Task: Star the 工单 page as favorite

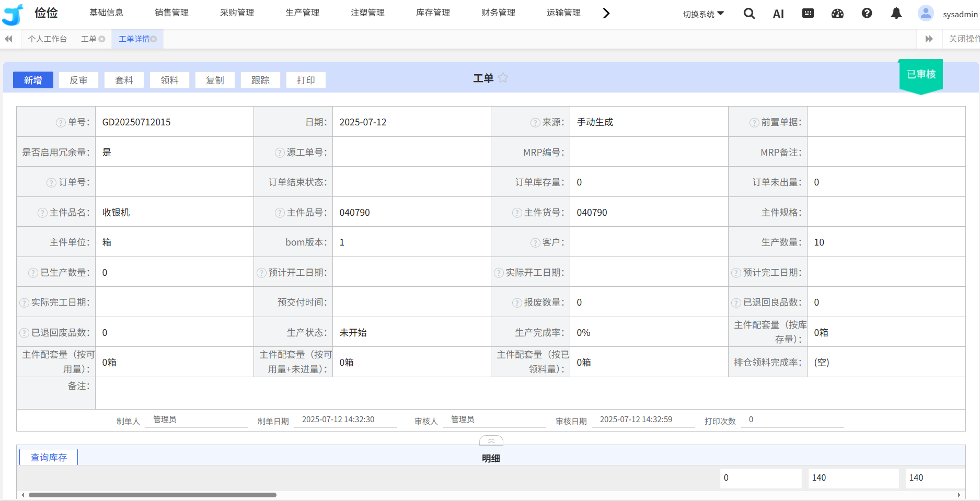Action: pos(503,78)
